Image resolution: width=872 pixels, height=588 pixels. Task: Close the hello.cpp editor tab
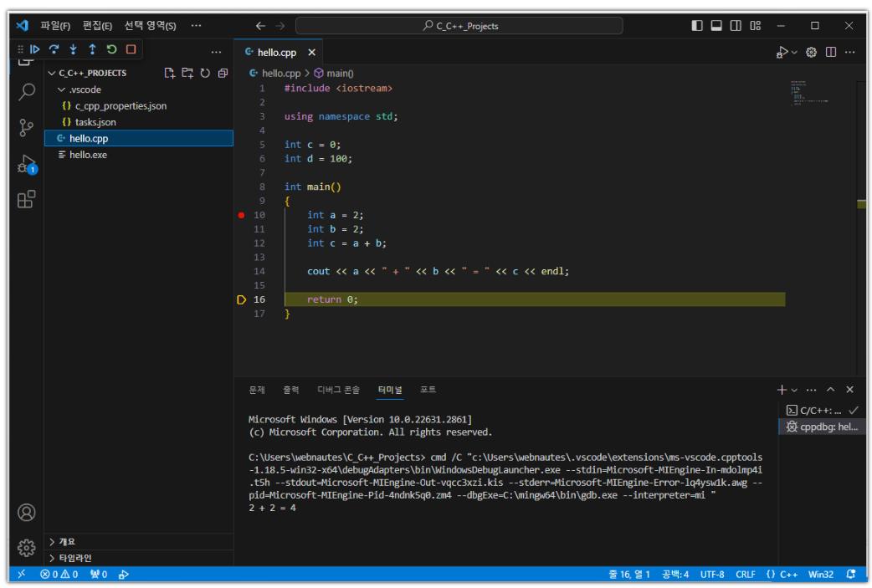tap(312, 52)
